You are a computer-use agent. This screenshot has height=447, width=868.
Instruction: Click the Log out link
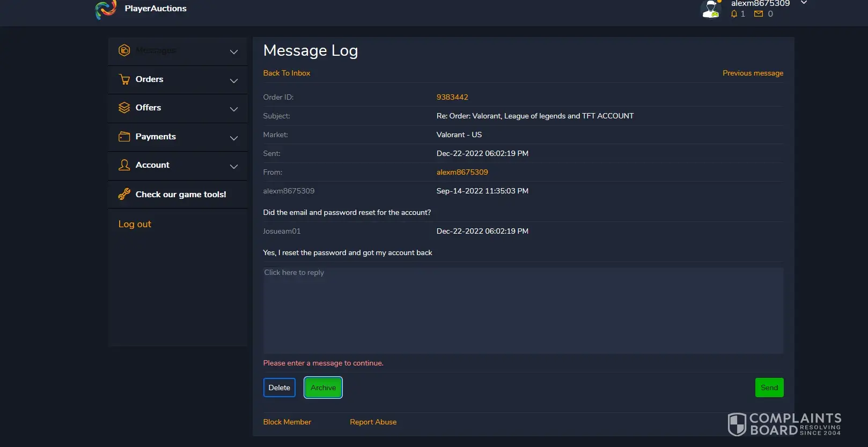[x=135, y=224]
